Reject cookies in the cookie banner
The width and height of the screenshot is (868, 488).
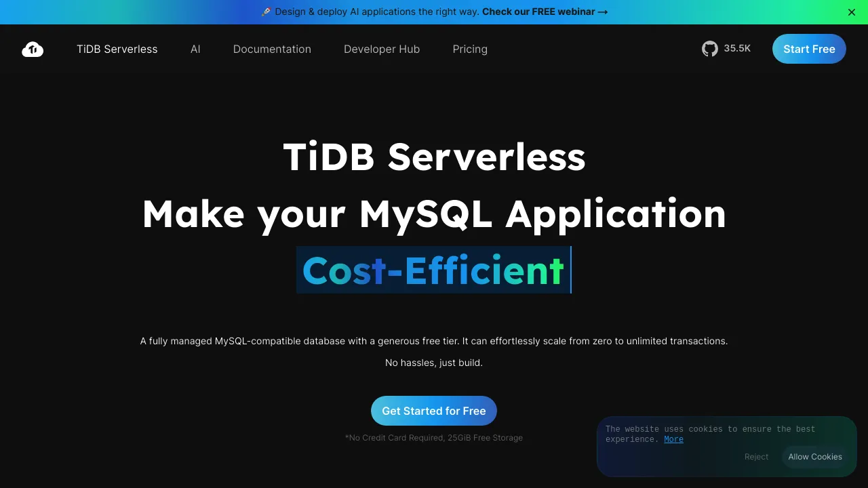[x=756, y=457]
